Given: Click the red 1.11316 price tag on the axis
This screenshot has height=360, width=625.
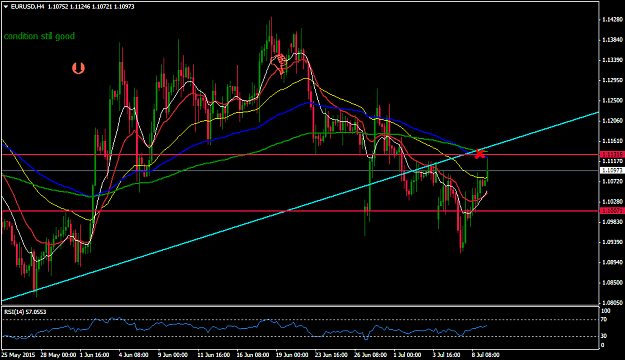Looking at the screenshot, I should (611, 154).
